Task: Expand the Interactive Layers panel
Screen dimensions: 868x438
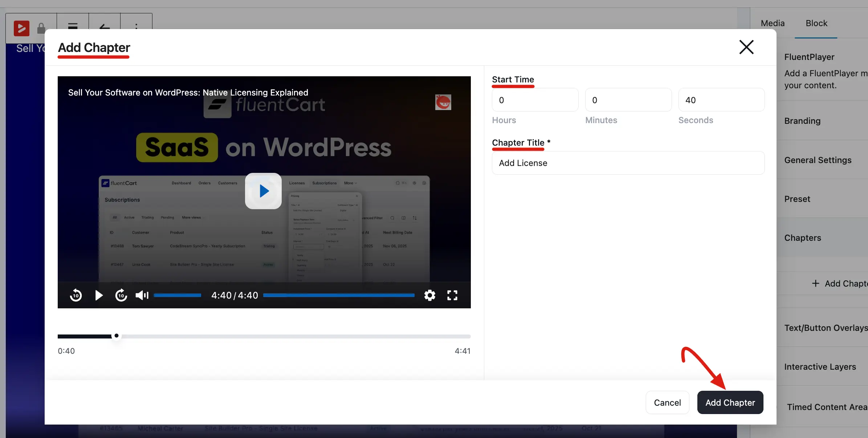Action: click(822, 367)
